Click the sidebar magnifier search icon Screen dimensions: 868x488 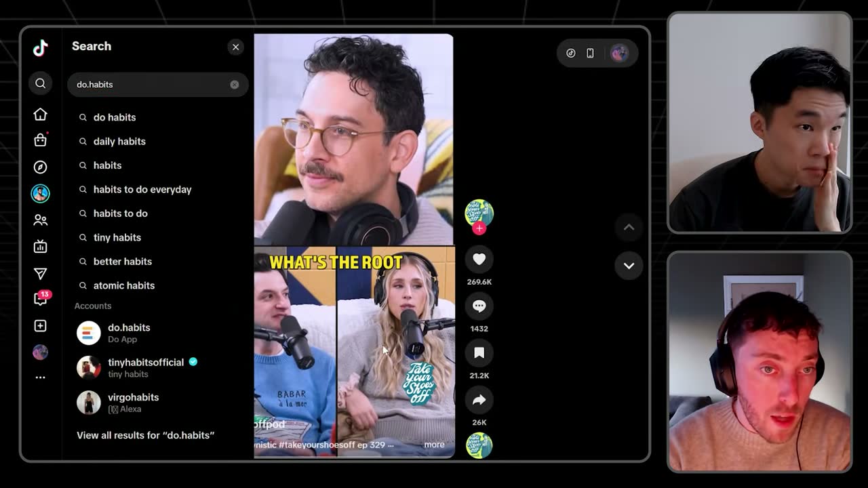tap(40, 83)
